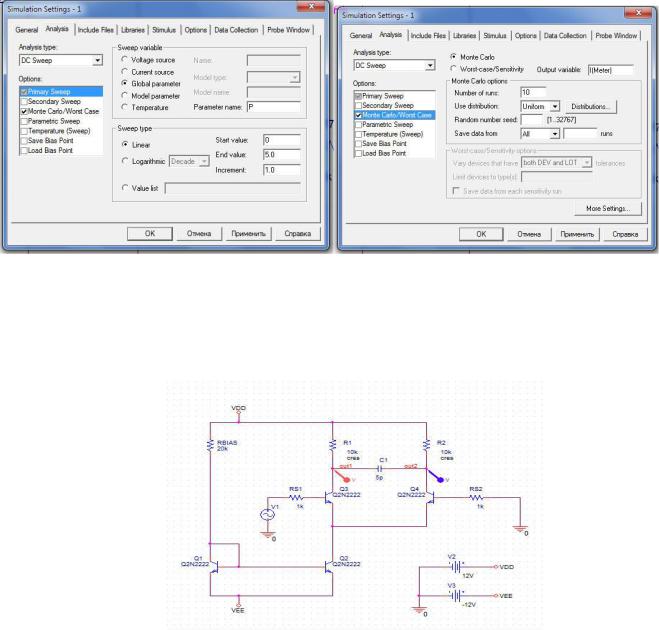Click Output variable input field
The width and height of the screenshot is (659, 630).
point(610,70)
